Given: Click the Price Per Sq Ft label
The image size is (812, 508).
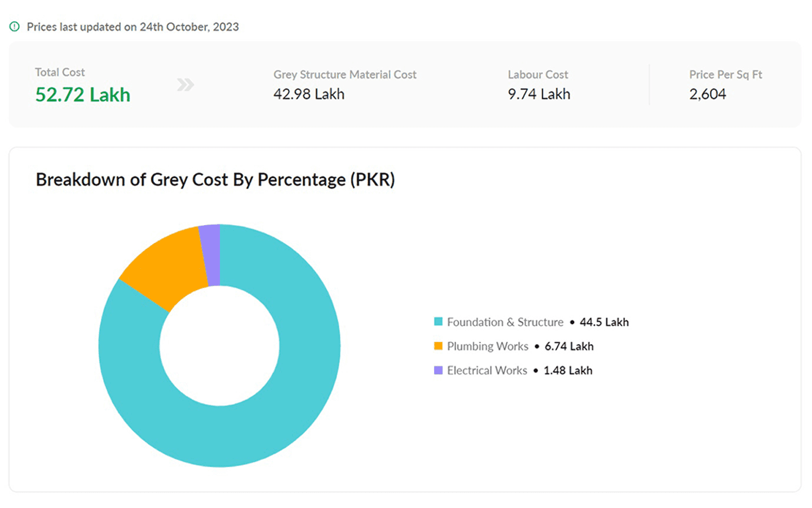Looking at the screenshot, I should point(725,75).
